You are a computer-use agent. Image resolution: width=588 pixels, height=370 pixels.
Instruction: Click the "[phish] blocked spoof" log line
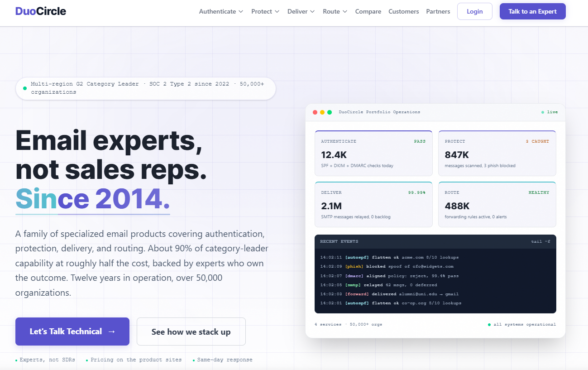387,266
